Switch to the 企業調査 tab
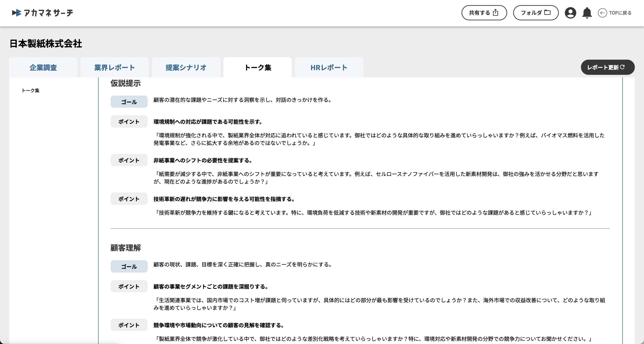 click(x=43, y=67)
